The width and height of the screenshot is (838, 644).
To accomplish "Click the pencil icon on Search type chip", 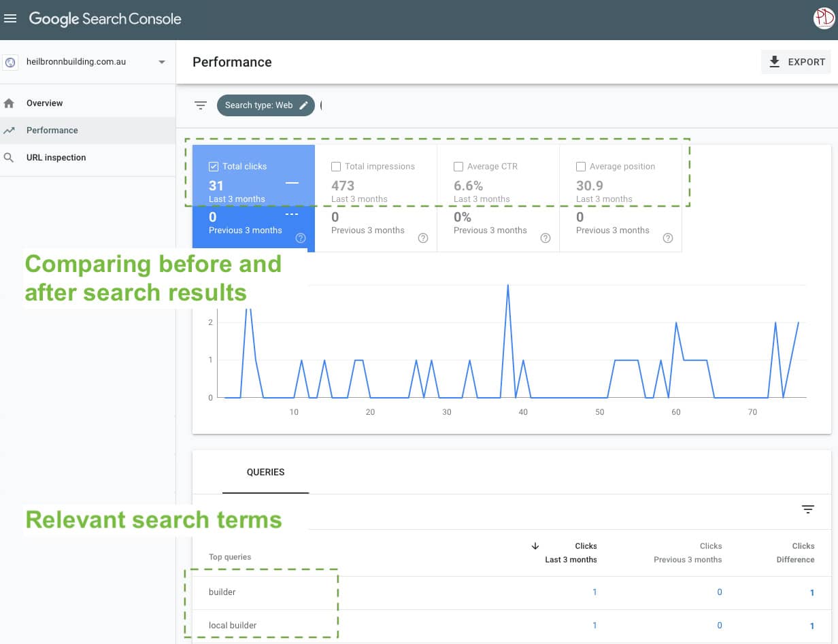I will [304, 105].
